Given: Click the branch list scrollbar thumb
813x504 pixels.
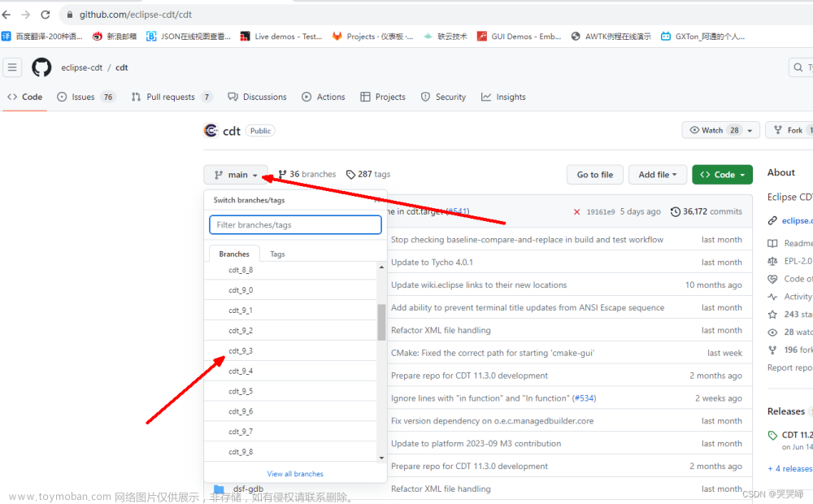Looking at the screenshot, I should click(381, 322).
